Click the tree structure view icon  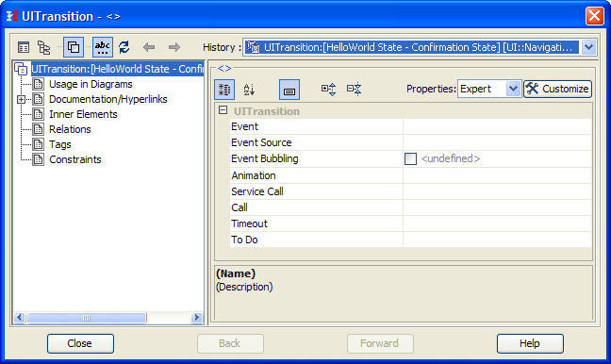(x=43, y=47)
